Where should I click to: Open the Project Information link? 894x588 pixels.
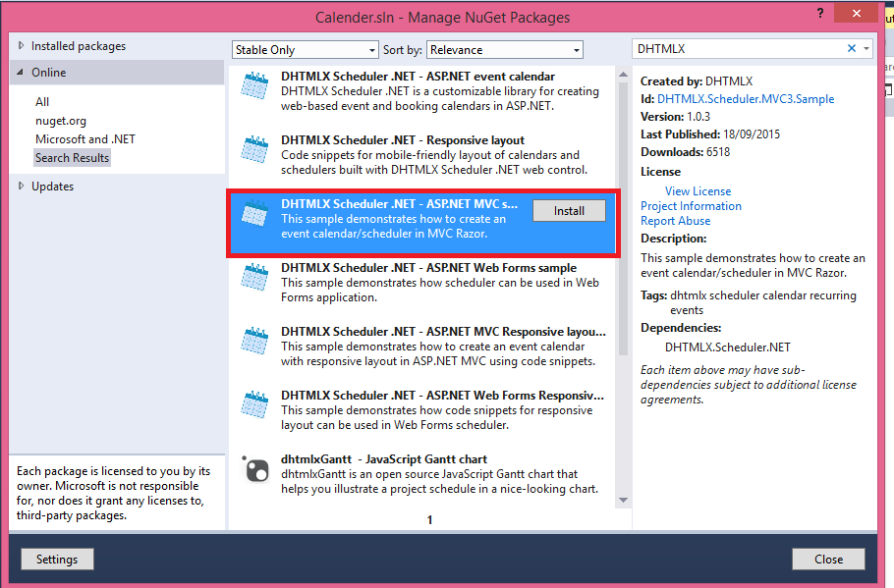pyautogui.click(x=691, y=206)
